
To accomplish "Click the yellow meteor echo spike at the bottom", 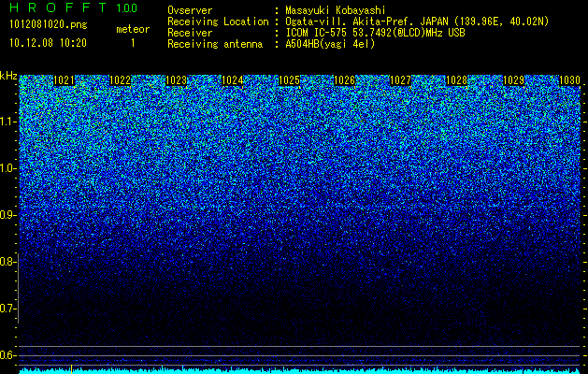I will coord(71,368).
